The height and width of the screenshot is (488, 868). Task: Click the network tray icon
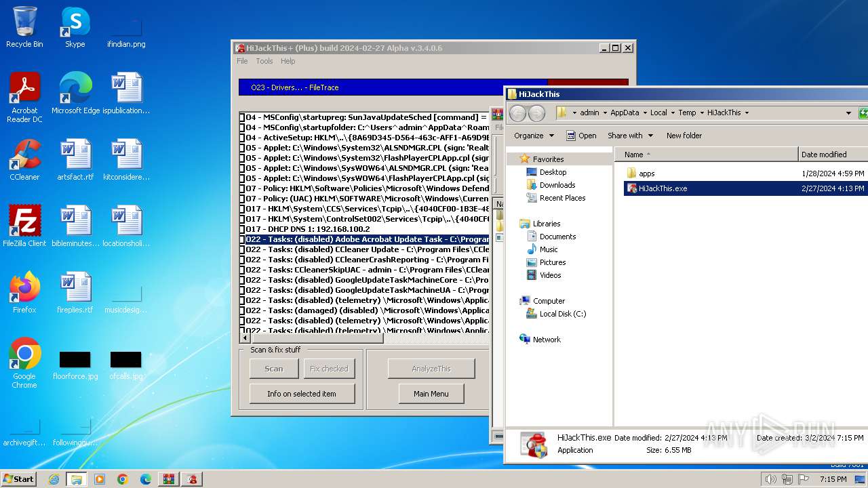787,479
